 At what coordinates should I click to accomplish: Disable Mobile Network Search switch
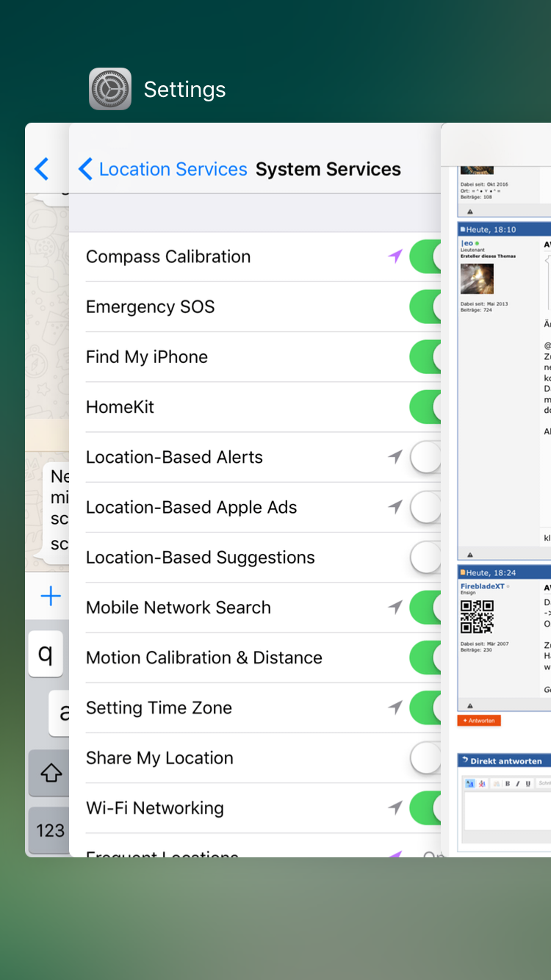(425, 608)
